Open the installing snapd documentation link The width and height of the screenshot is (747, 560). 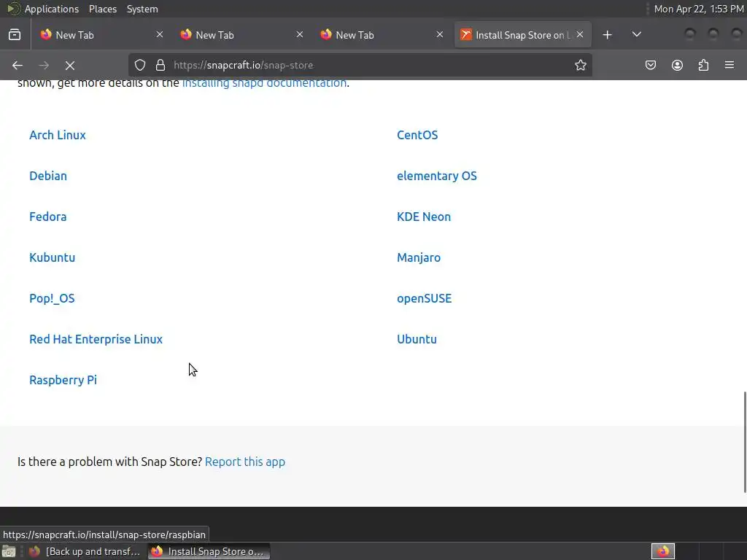click(x=264, y=83)
